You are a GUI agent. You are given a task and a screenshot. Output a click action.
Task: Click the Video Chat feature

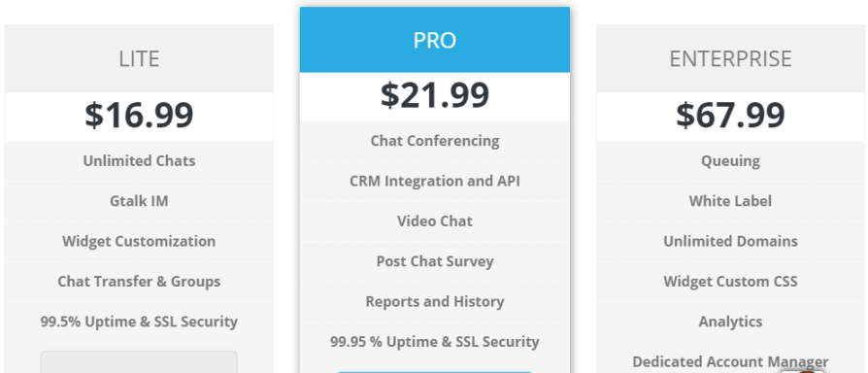tap(435, 220)
